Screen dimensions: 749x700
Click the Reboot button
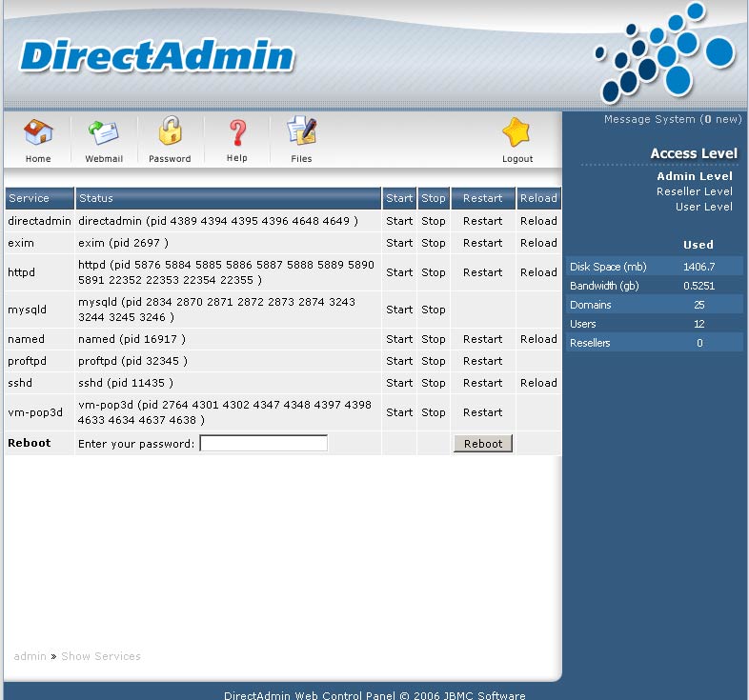pos(483,444)
